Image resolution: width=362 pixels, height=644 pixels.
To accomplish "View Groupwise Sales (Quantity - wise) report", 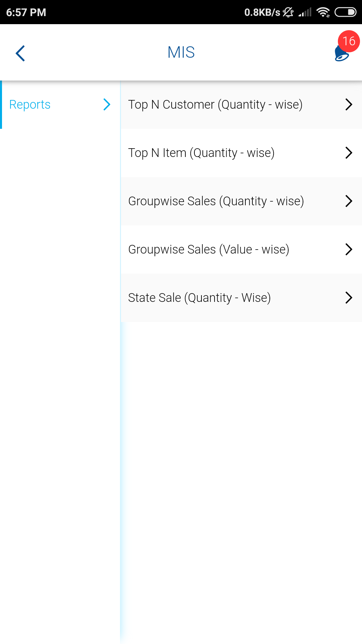I will pos(216,201).
